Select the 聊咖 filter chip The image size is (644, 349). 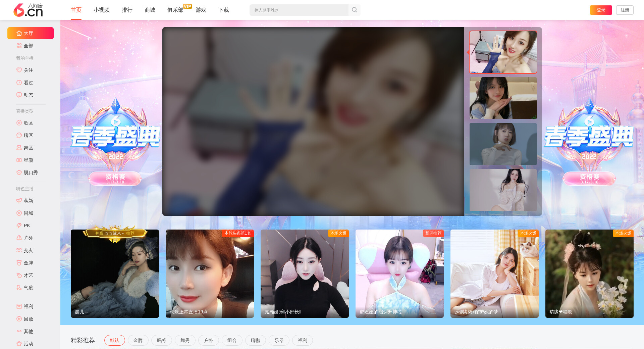(256, 340)
